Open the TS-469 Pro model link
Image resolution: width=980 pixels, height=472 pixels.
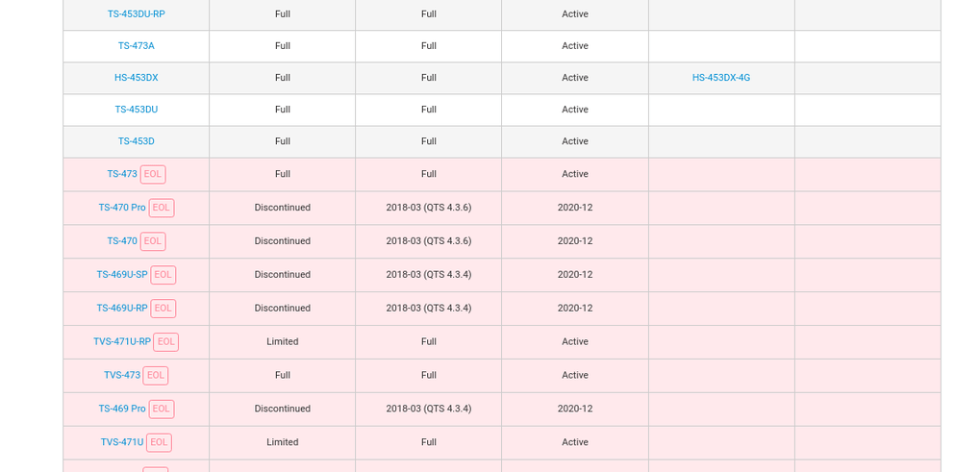[x=122, y=410]
